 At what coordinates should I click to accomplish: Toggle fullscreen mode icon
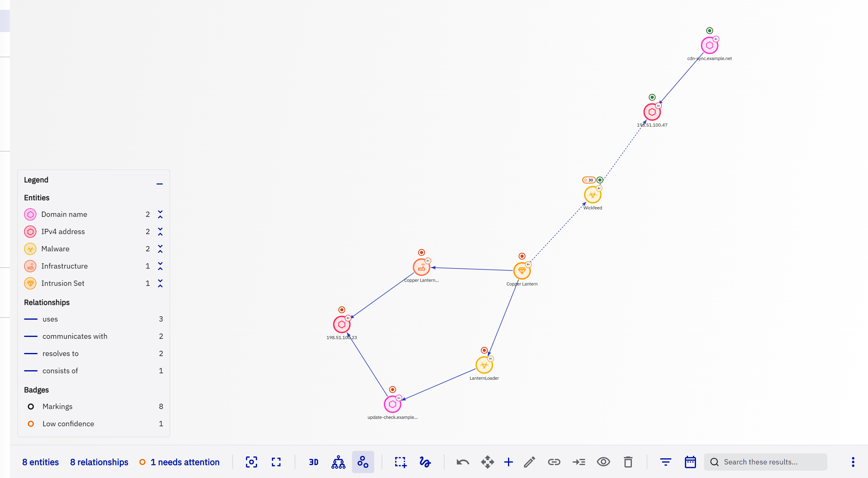point(276,462)
